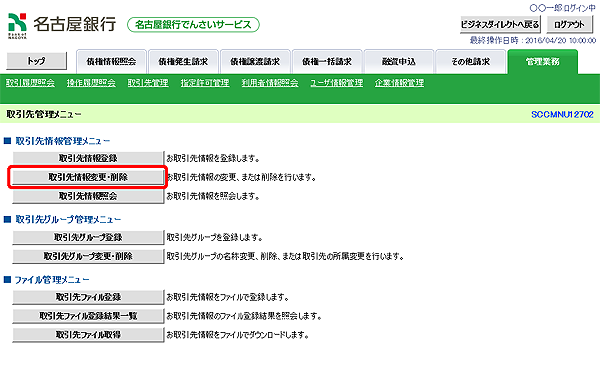Image resolution: width=600 pixels, height=365 pixels.
Task: Click the 取引先管理メニュー page title
Action: point(44,114)
